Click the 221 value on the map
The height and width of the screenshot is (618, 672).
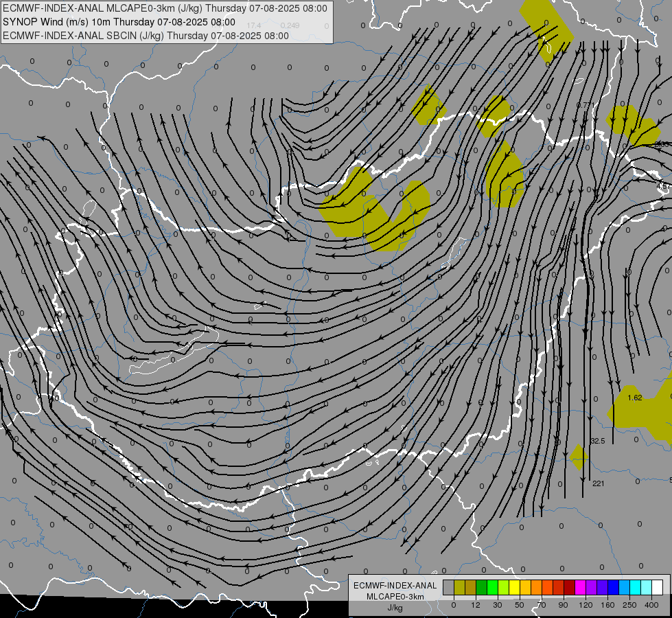pos(599,483)
